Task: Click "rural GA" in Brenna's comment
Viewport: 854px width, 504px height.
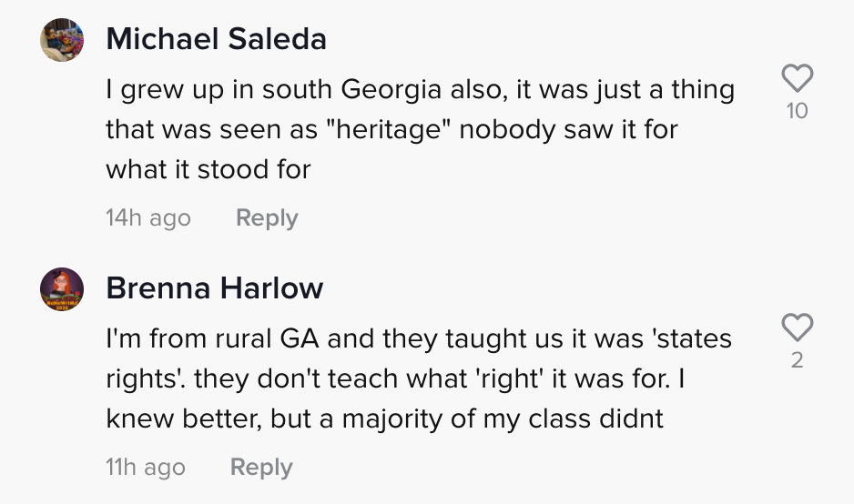Action: coord(267,338)
